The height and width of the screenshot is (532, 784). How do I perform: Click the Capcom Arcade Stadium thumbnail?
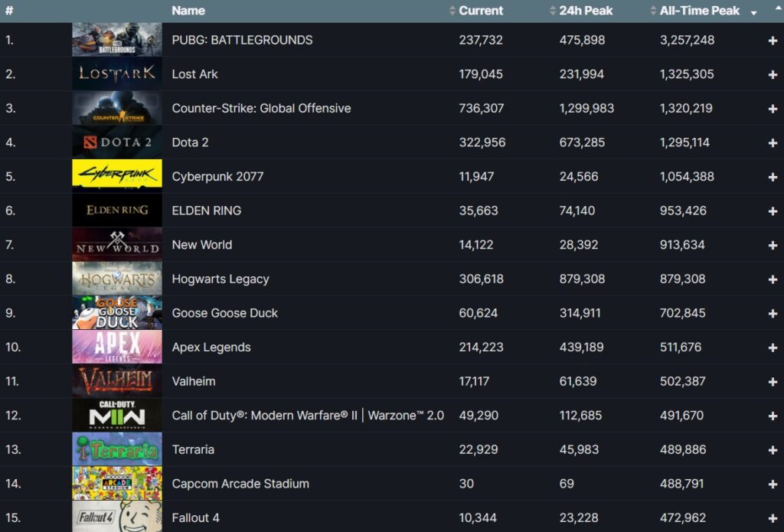pyautogui.click(x=117, y=484)
